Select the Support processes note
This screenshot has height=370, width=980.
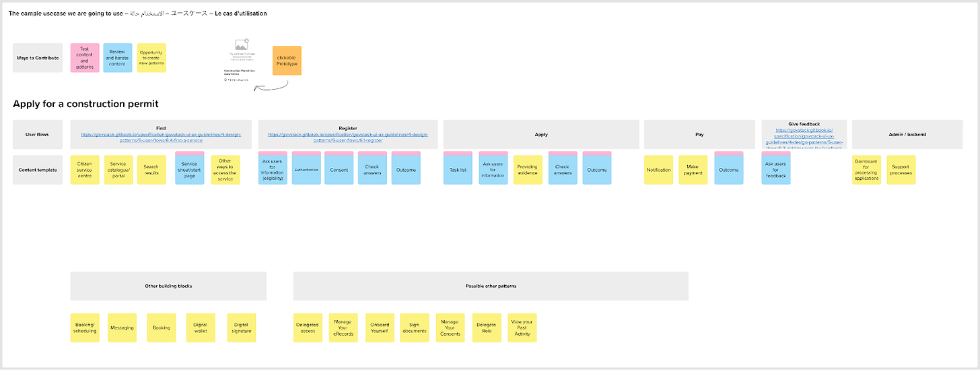(901, 170)
